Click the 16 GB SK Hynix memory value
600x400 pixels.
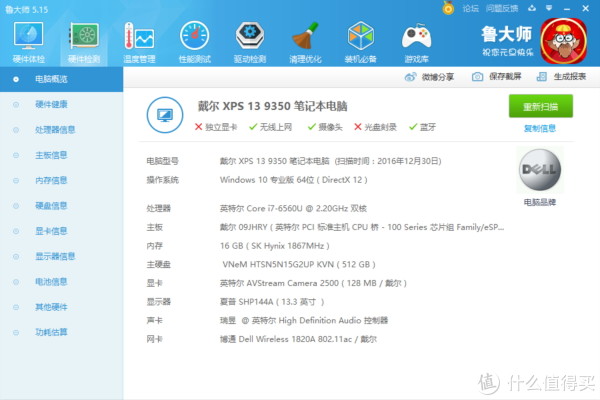274,246
